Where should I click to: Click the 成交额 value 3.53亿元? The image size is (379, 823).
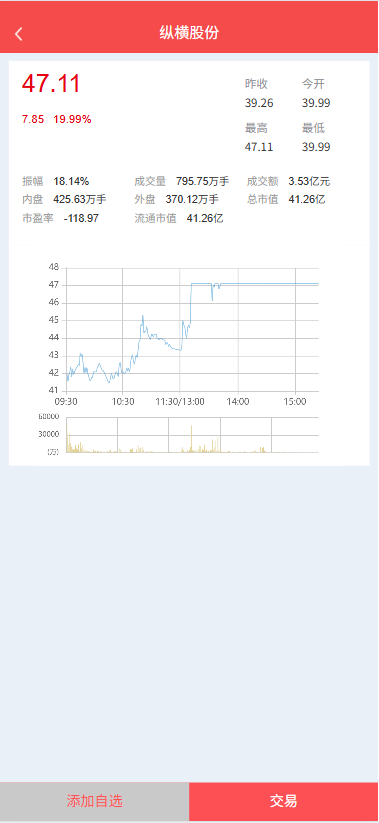point(309,182)
